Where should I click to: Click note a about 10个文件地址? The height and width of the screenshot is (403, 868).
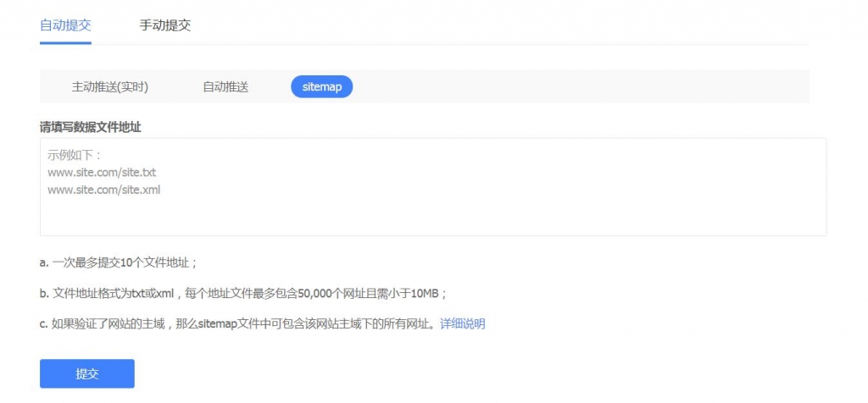pyautogui.click(x=119, y=262)
